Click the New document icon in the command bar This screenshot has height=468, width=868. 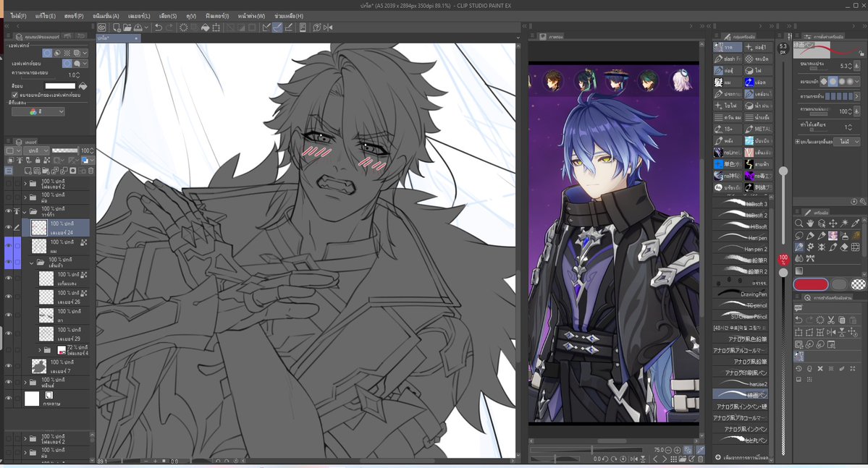click(x=117, y=27)
